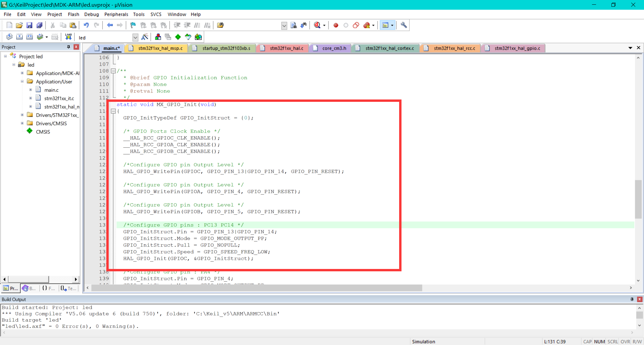Expand the Drivers/CMSIS folder
Viewport: 644px width, 345px height.
(22, 123)
